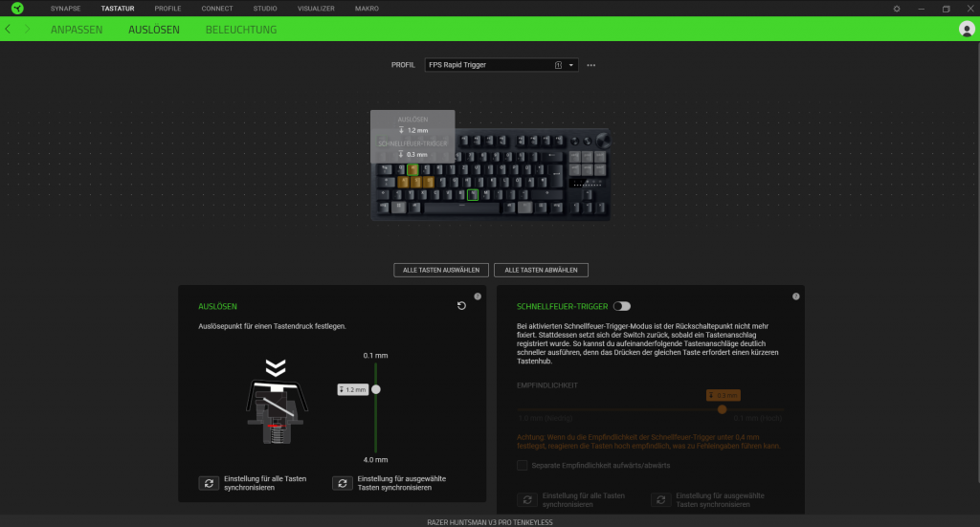This screenshot has height=527, width=980.
Task: Sync rapid trigger setting for selected keys
Action: coord(660,499)
